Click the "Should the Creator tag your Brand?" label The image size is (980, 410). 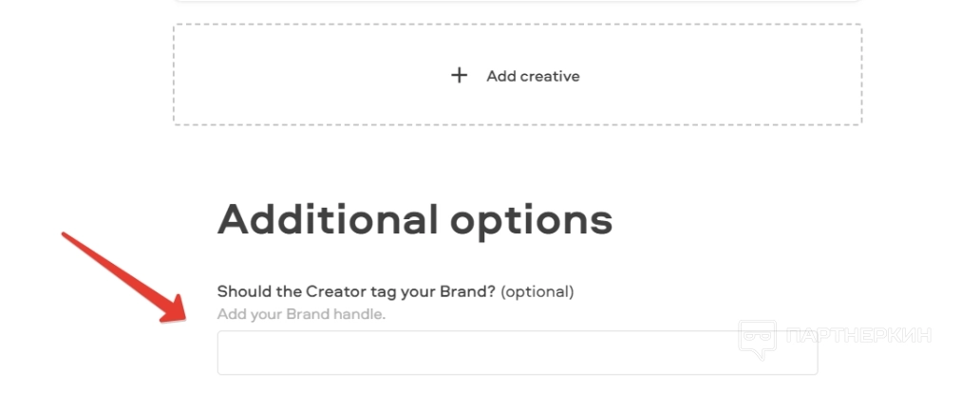(x=356, y=291)
